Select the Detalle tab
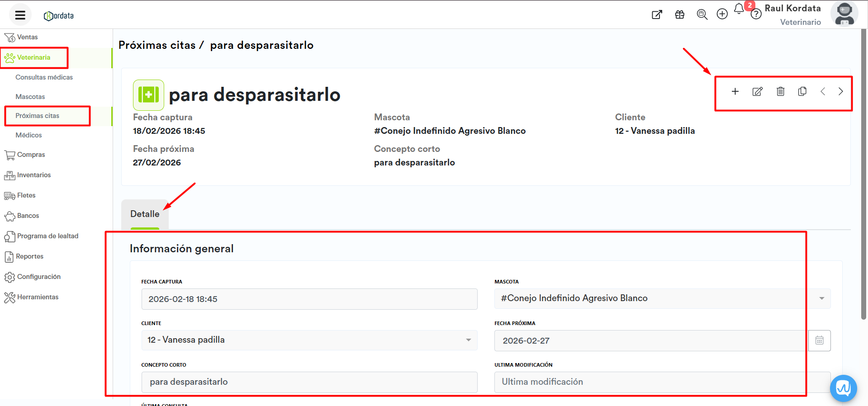Screen dimensions: 868x406 pos(145,214)
